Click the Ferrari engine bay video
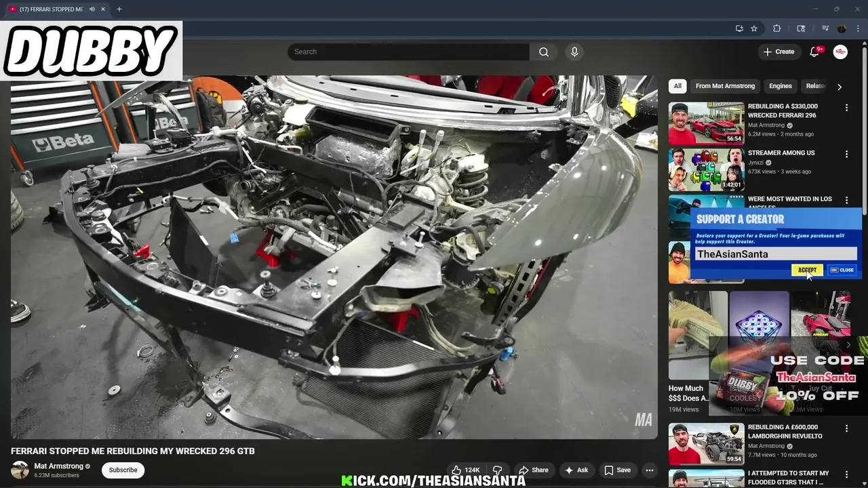 pos(334,257)
